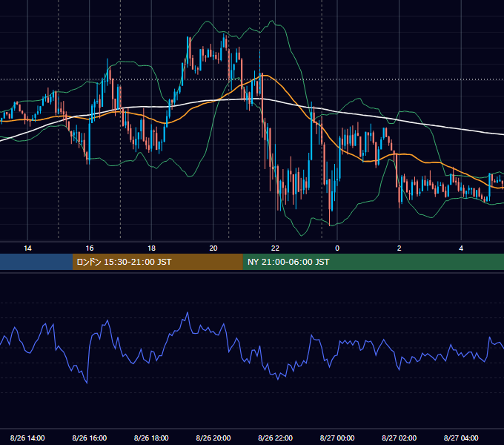Click the 8/26 22:00 date label
504x445 pixels.
click(x=275, y=438)
